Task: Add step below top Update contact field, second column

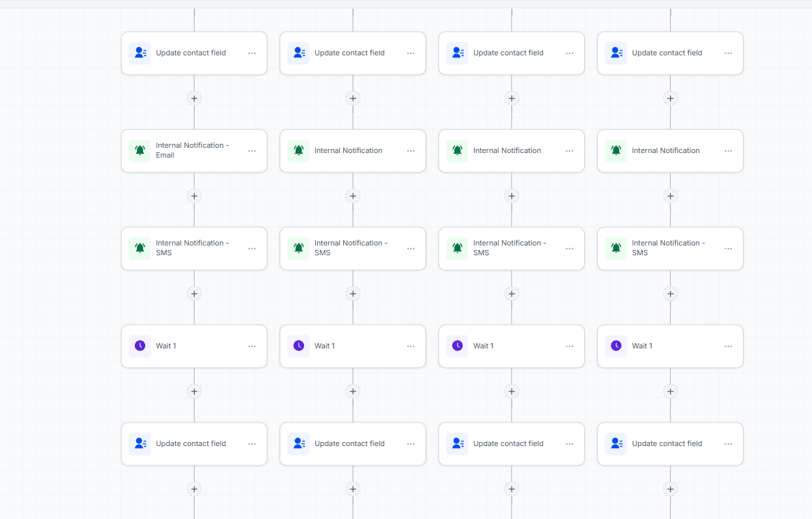Action: point(353,98)
